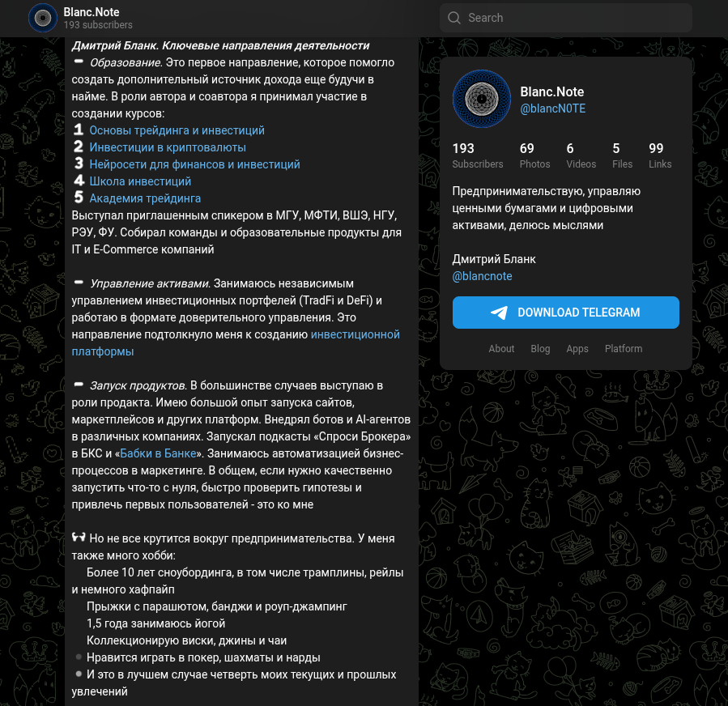Image resolution: width=728 pixels, height=706 pixels.
Task: Open the large Blanc.Note profile avatar
Action: coord(482,99)
